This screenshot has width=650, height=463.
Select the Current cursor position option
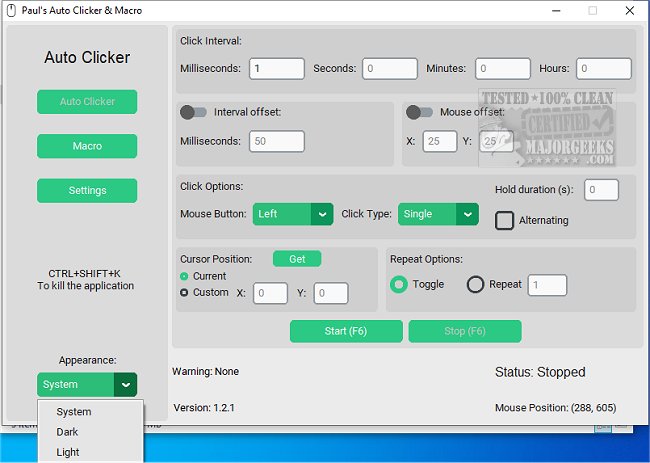click(184, 276)
